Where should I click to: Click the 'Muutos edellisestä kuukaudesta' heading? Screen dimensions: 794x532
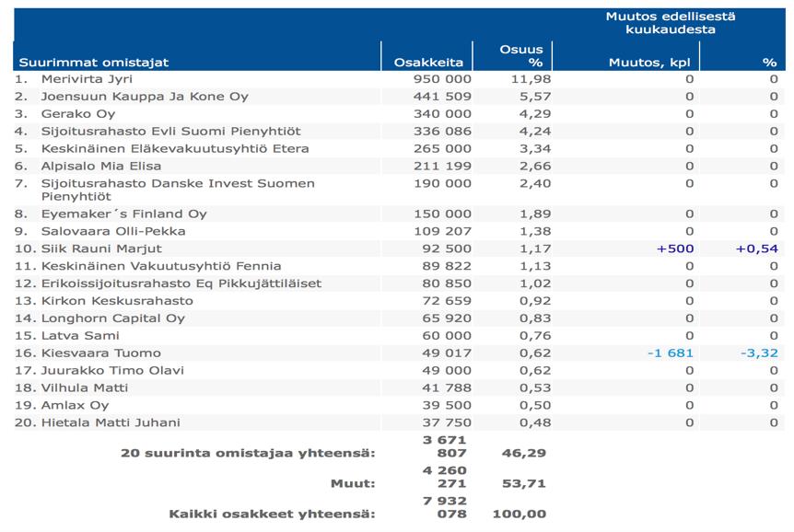click(x=671, y=23)
